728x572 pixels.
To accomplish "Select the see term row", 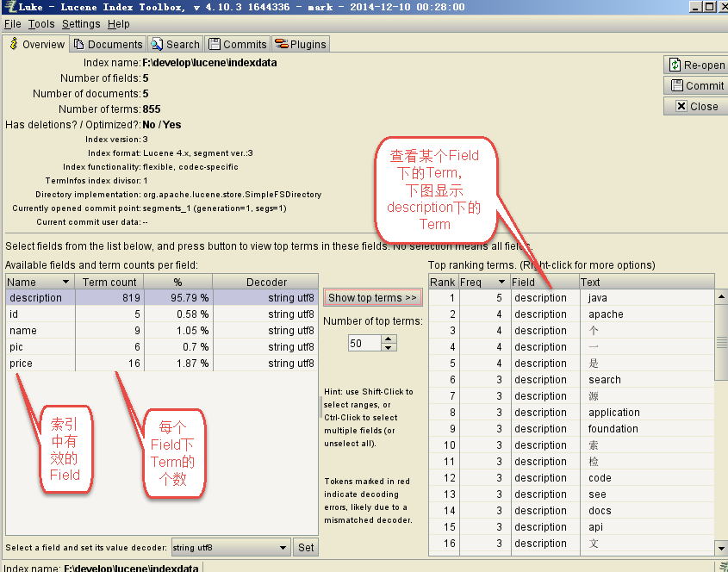I will point(571,494).
